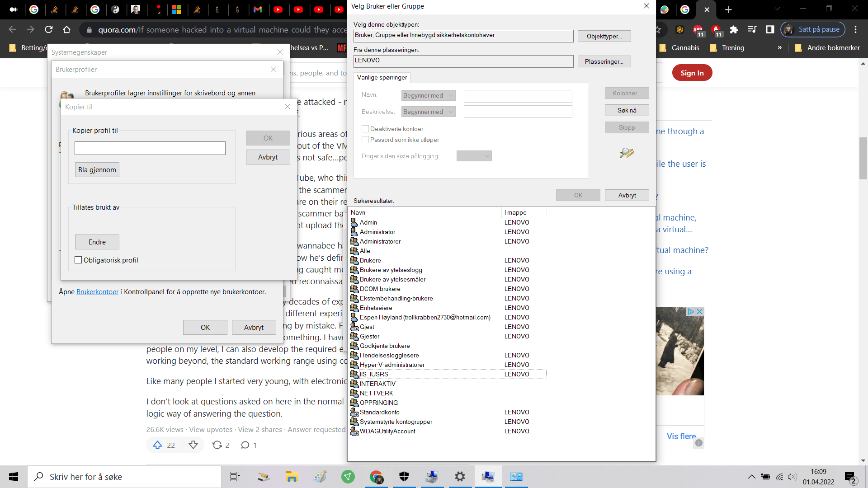Select Administrator in search results
The height and width of the screenshot is (488, 868).
point(377,232)
